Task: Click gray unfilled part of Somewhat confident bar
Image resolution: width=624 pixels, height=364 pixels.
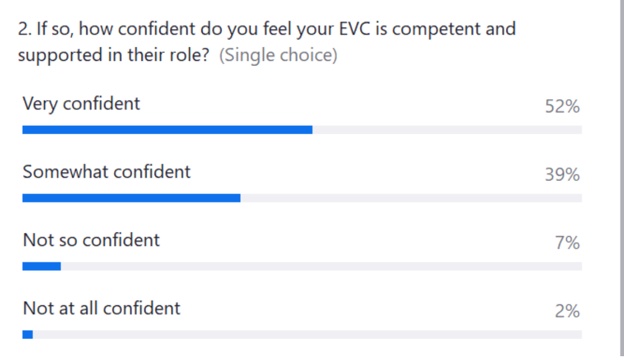Action: pos(411,198)
